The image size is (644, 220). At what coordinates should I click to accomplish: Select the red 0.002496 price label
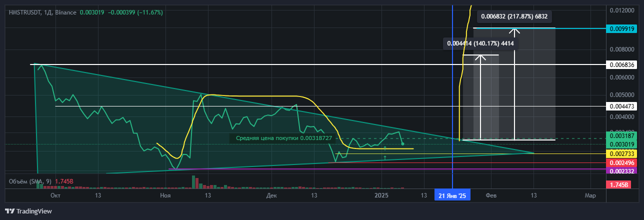pos(621,163)
